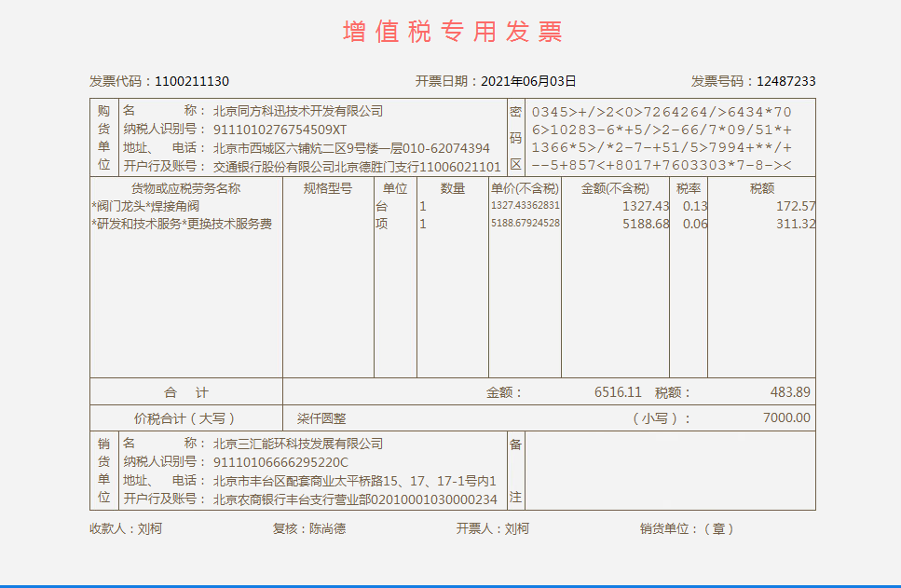Image resolution: width=901 pixels, height=588 pixels.
Task: Select invoice number 12487233
Action: (x=786, y=81)
